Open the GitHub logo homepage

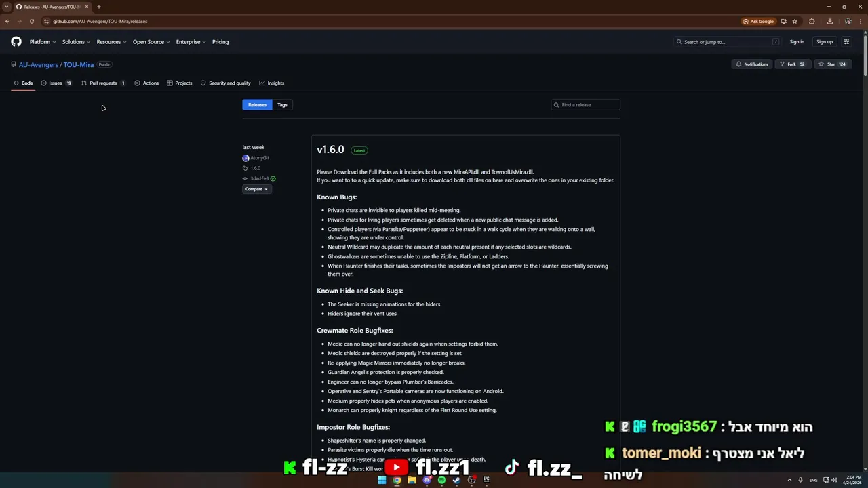point(16,42)
